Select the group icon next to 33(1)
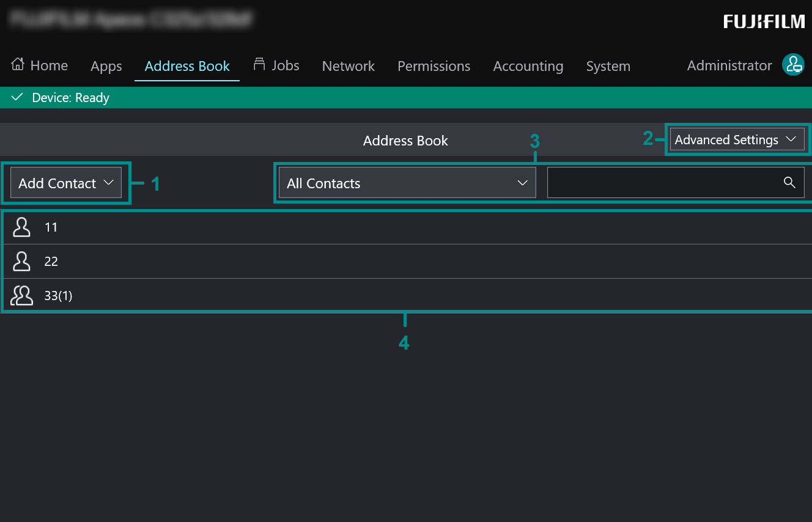Viewport: 812px width, 522px height. point(22,295)
